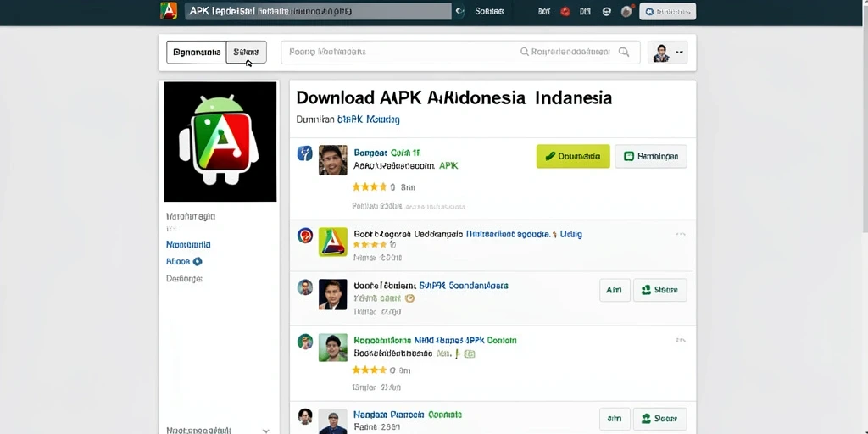Open the 'Sonsas' item in the top bar
The image size is (868, 434).
489,11
